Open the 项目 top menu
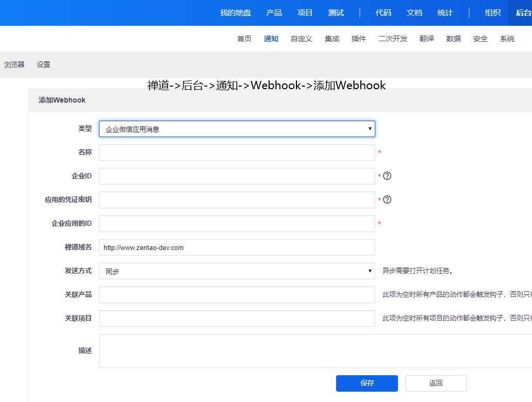Screen dimensions: 532x402 pos(305,13)
